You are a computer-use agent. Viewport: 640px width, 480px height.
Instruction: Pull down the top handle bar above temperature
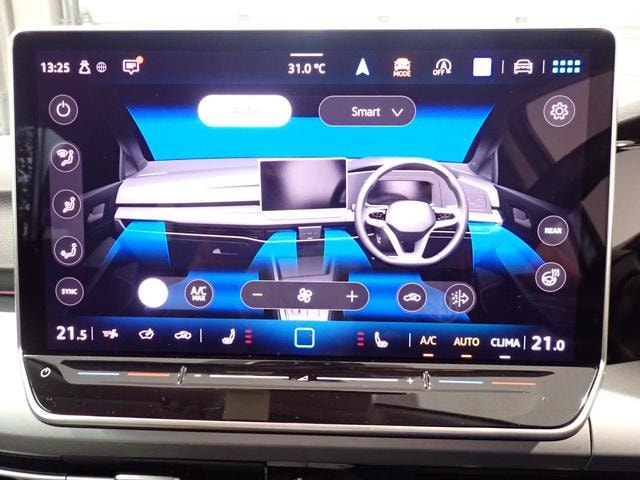pyautogui.click(x=307, y=54)
